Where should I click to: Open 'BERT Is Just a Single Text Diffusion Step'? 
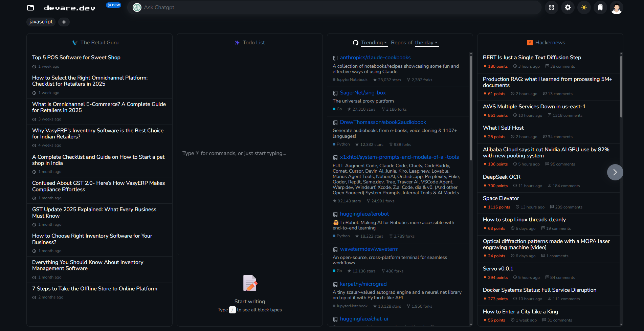[532, 58]
